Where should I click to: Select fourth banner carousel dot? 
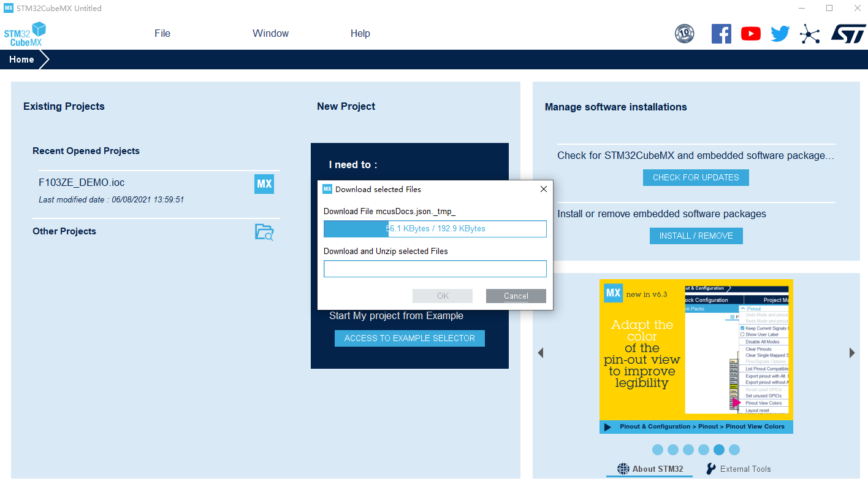coord(704,450)
